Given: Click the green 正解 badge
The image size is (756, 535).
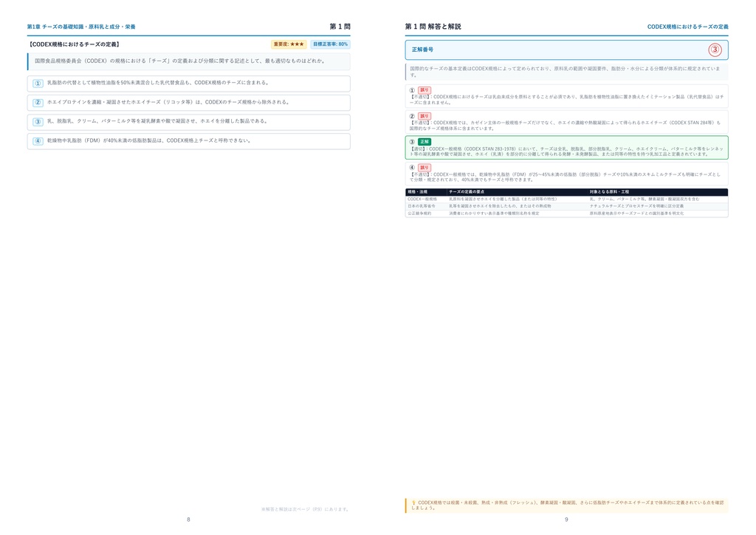Looking at the screenshot, I should [425, 142].
